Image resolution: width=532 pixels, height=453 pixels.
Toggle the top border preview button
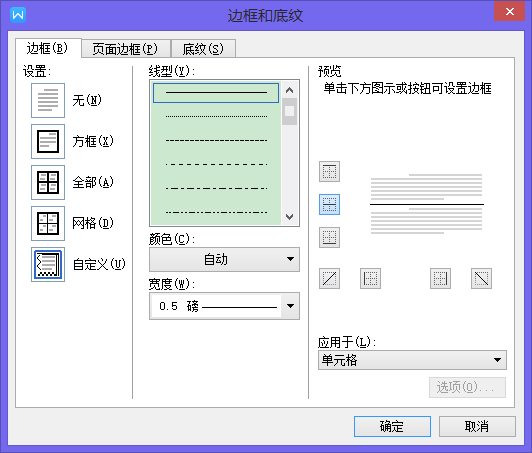point(329,172)
